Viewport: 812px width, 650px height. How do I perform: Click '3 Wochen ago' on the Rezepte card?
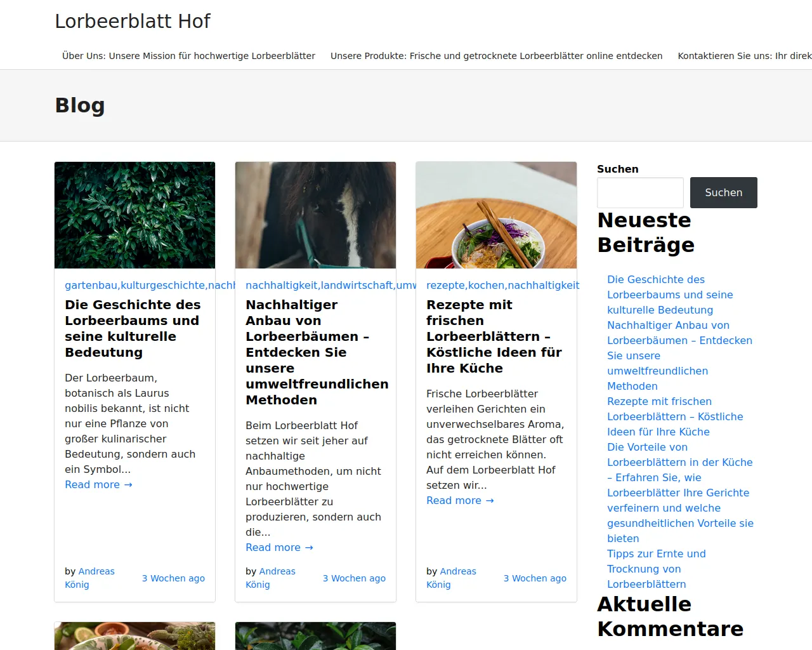(x=535, y=578)
